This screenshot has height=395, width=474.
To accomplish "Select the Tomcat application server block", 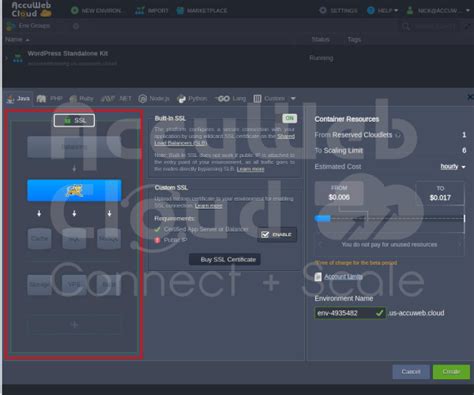I will click(74, 190).
